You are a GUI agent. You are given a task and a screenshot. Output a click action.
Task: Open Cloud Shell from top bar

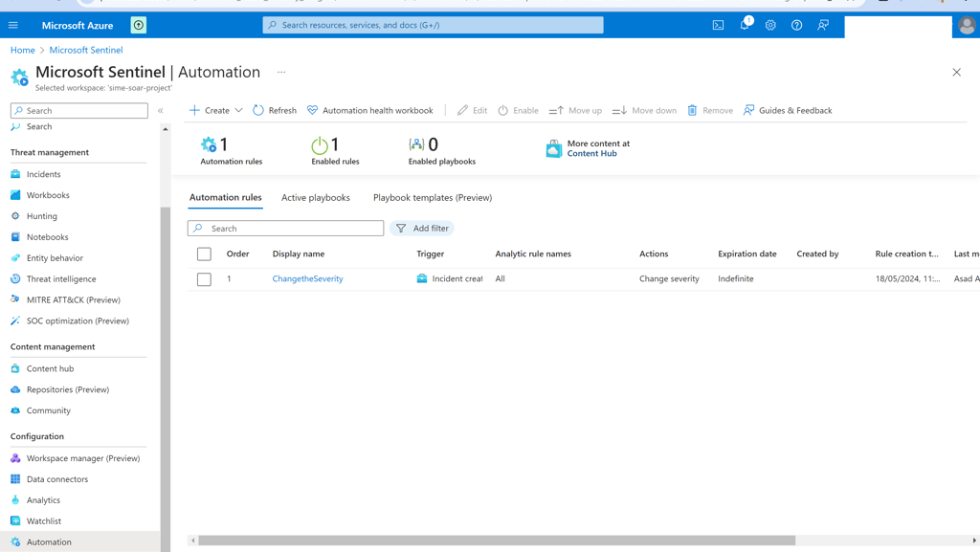(x=718, y=25)
